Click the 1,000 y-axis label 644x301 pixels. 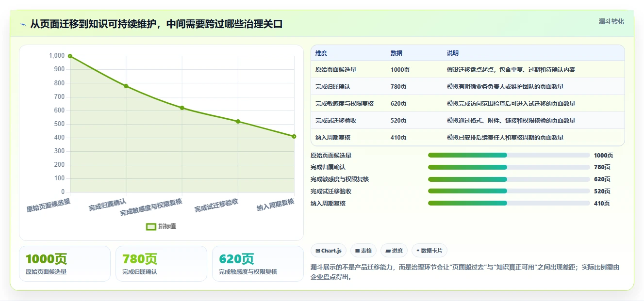click(x=57, y=56)
